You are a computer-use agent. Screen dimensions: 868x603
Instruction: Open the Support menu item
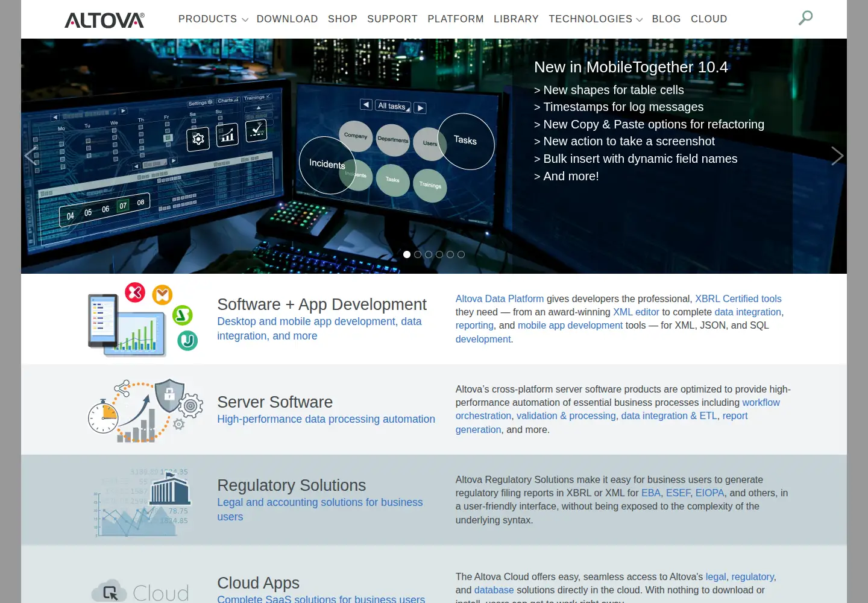click(x=392, y=19)
